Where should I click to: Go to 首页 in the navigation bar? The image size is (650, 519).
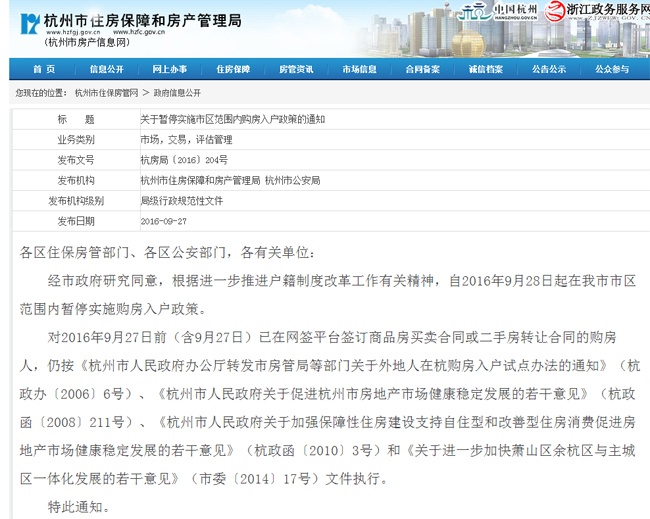[44, 69]
